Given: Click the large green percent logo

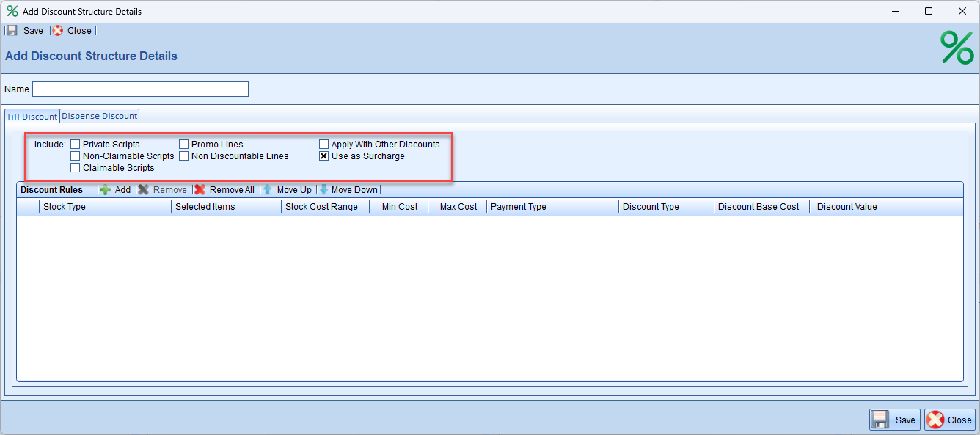Looking at the screenshot, I should (x=957, y=48).
